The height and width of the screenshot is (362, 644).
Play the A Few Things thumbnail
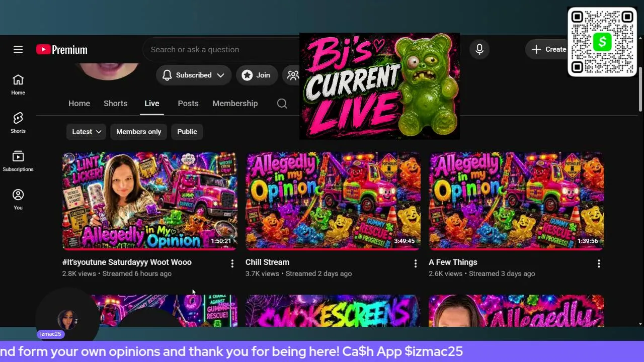pos(516,201)
